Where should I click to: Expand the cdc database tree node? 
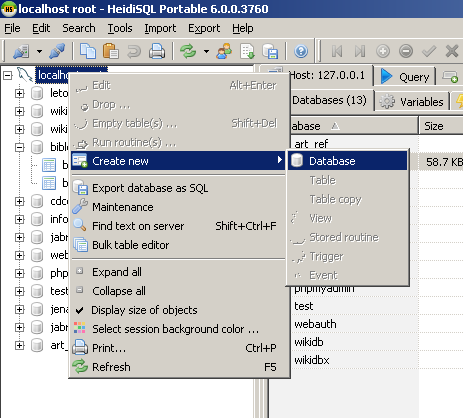(20, 201)
